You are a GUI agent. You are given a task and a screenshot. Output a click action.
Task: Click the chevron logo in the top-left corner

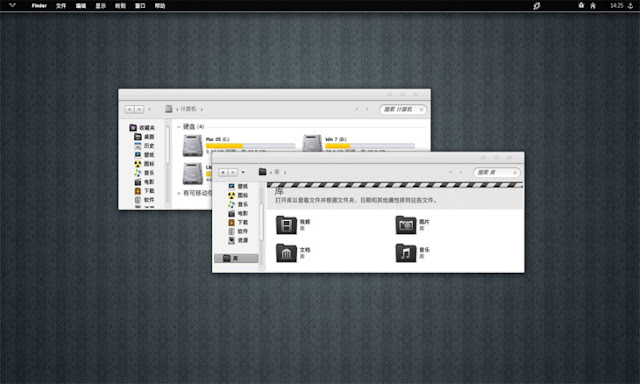click(x=12, y=5)
